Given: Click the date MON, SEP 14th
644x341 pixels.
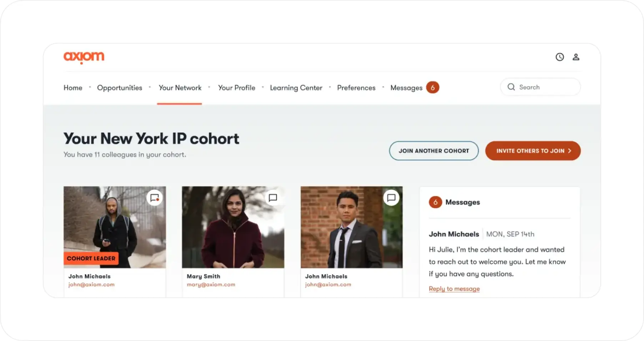Looking at the screenshot, I should [510, 234].
